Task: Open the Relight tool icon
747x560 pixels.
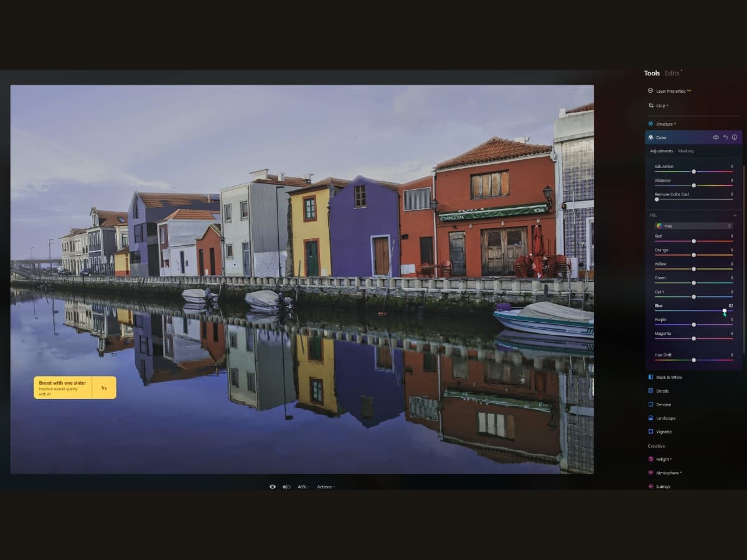Action: 651,459
